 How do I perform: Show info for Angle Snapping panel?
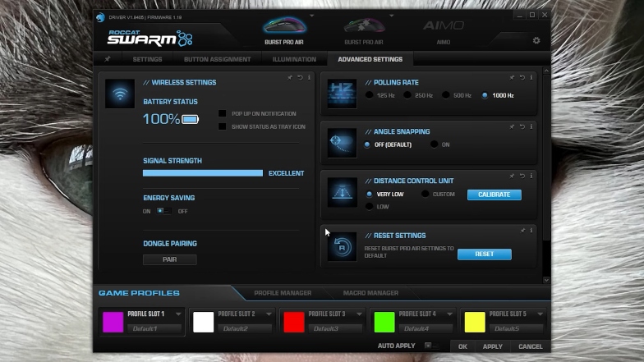(x=531, y=126)
